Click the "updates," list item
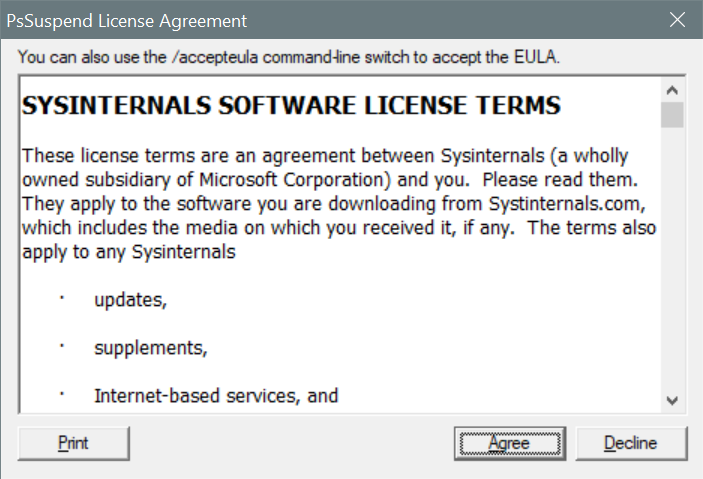The image size is (703, 479). (130, 300)
